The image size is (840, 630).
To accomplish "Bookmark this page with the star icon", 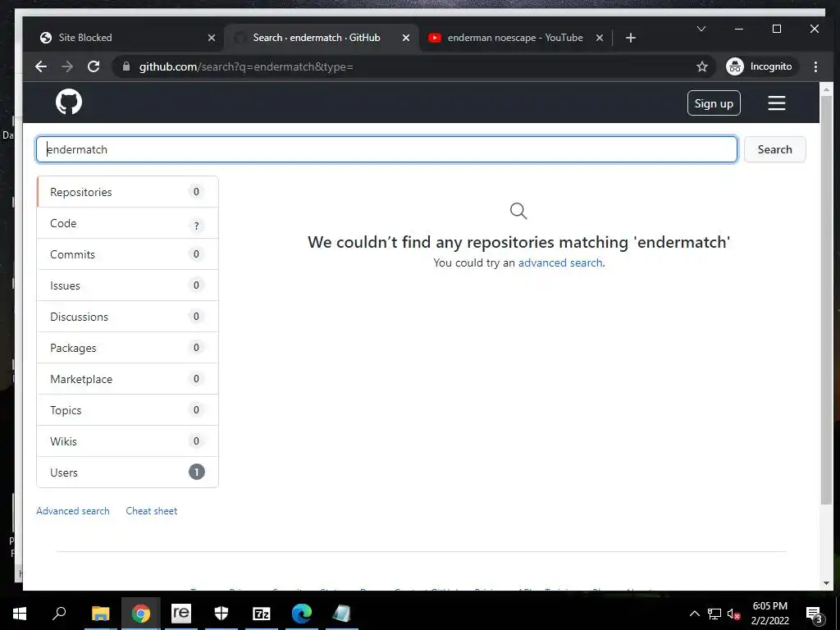I will click(702, 66).
